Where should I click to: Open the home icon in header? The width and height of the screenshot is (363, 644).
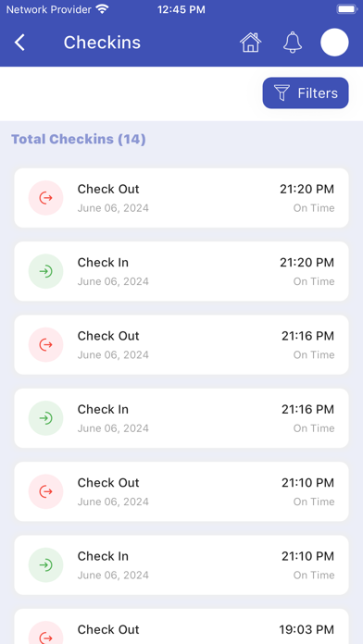coord(251,43)
